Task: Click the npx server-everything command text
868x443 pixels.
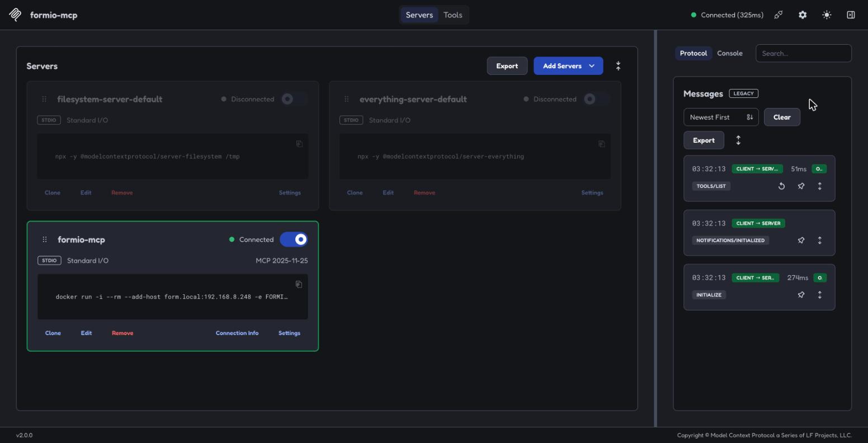Action: pos(441,157)
